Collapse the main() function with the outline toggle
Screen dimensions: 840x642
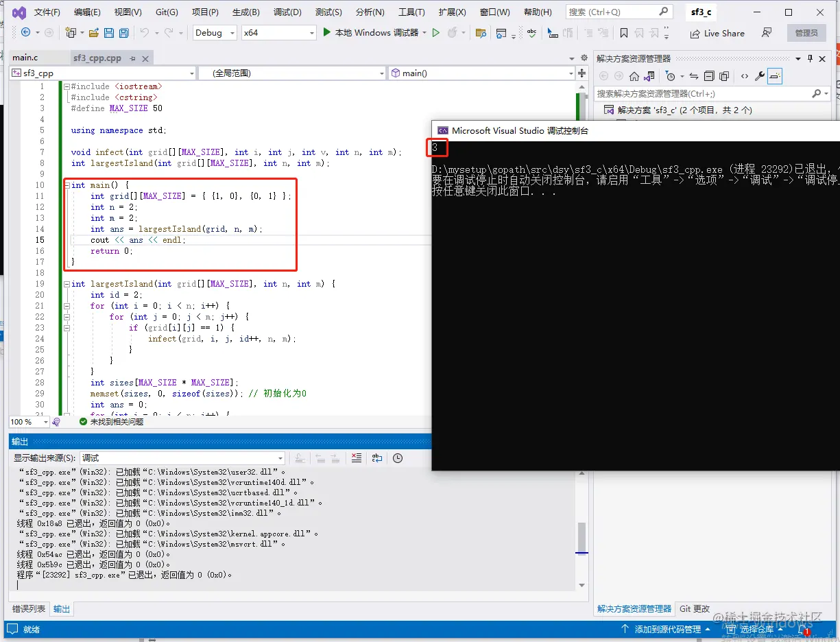point(67,185)
